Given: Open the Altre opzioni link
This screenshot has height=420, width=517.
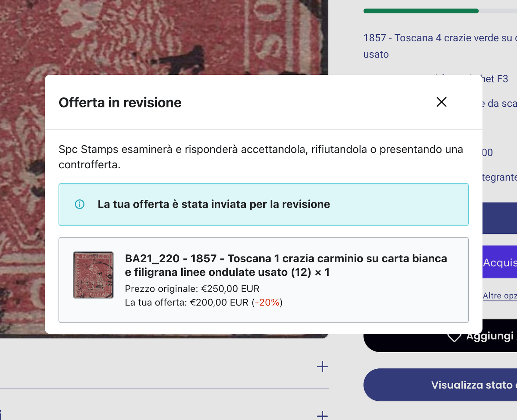Looking at the screenshot, I should [499, 295].
